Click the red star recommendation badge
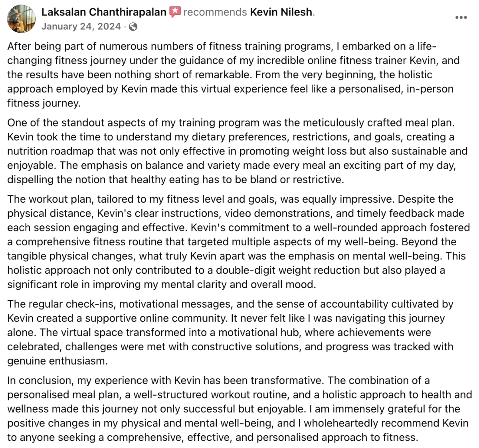479x448 pixels. click(175, 12)
